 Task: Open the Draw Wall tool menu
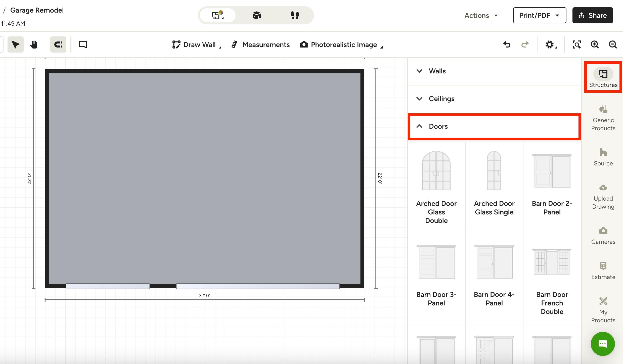point(197,44)
